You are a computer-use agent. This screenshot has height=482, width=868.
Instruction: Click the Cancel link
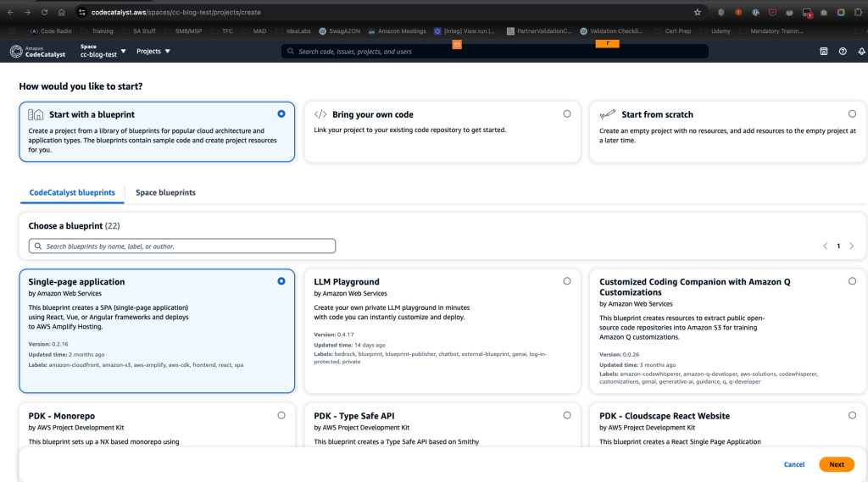793,464
